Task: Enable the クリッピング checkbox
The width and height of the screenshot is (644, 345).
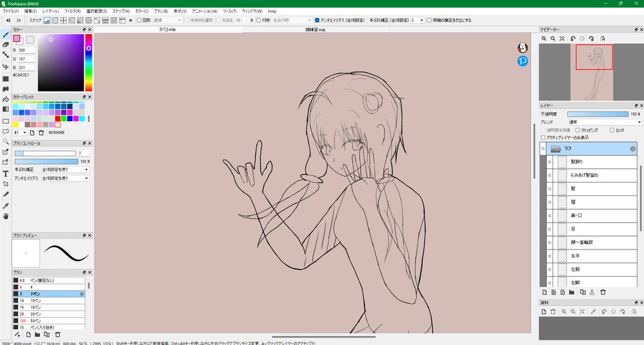Action: pos(577,130)
